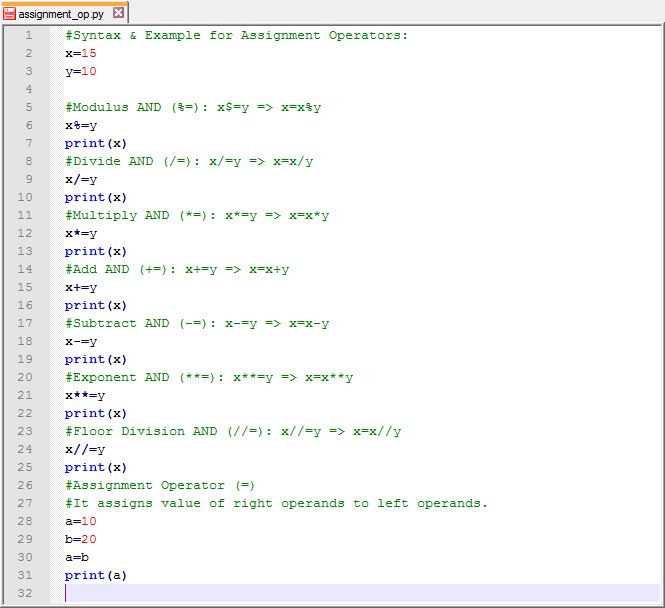Place cursor on line 'y=10'
This screenshot has height=608, width=665.
click(x=81, y=71)
